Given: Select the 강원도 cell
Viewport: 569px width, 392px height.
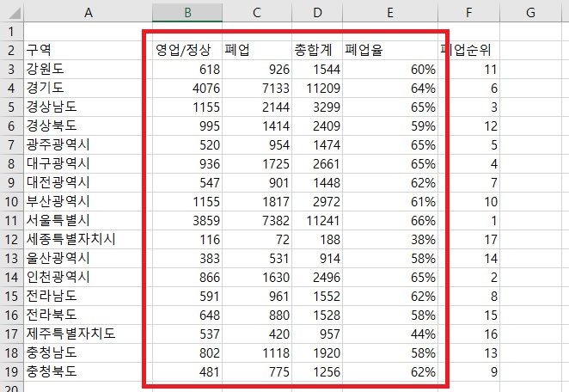Looking at the screenshot, I should tap(89, 69).
